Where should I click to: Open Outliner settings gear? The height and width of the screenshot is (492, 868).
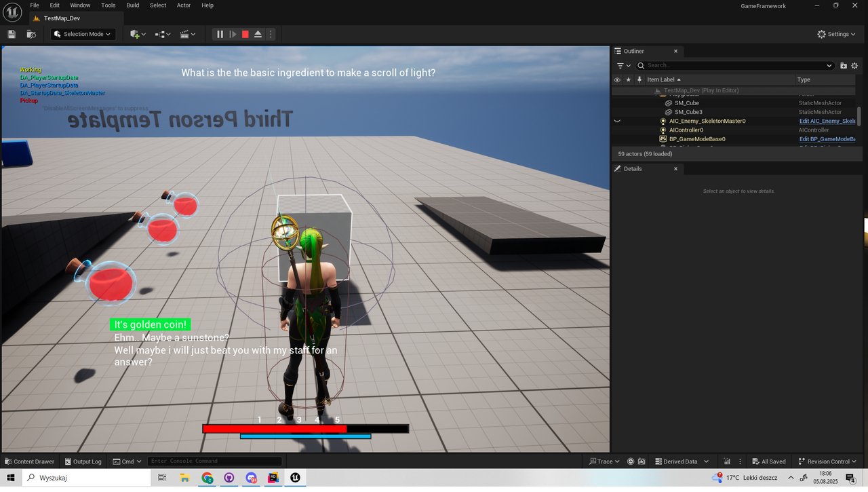(x=854, y=65)
